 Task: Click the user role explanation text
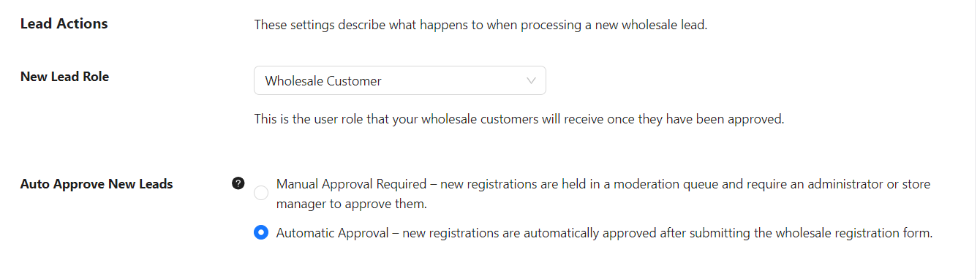(519, 119)
